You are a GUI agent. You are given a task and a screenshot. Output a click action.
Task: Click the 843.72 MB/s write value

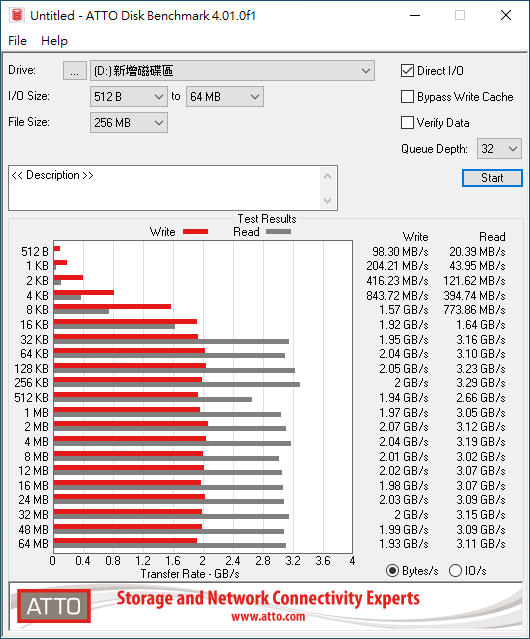pos(397,296)
